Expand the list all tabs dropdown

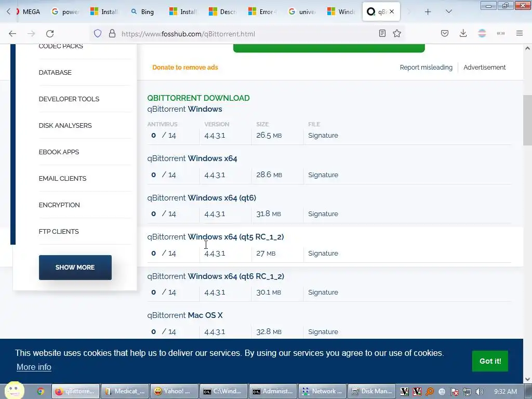click(448, 11)
